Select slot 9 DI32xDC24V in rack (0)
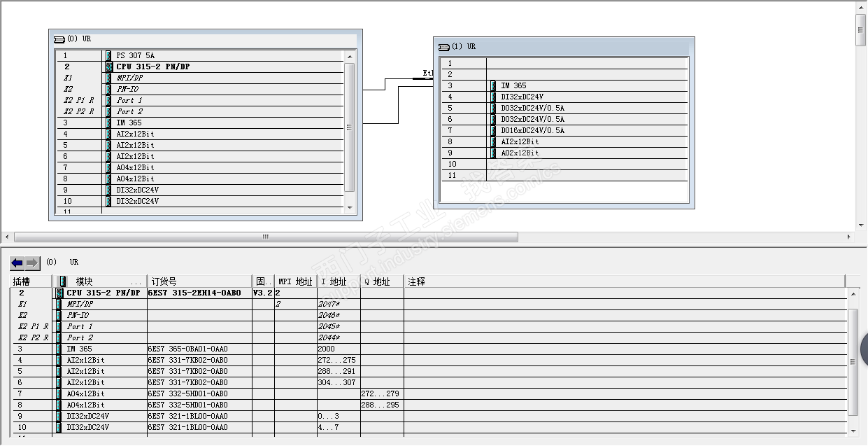 point(200,190)
